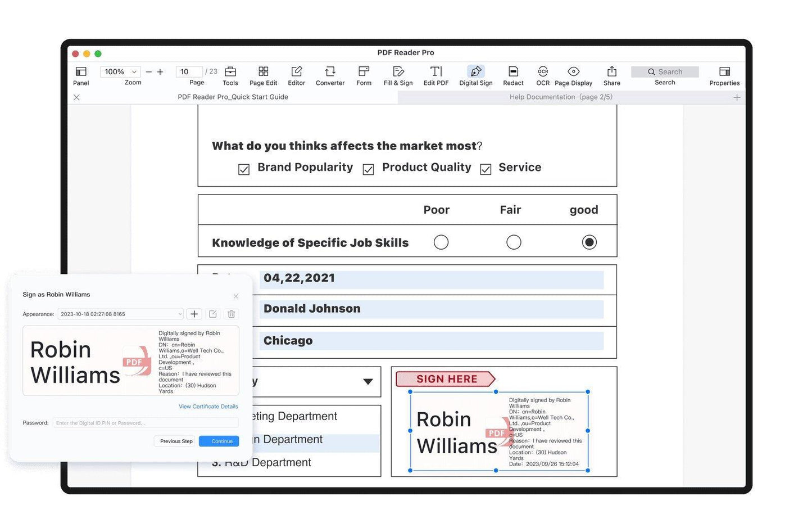Image resolution: width=812 pixels, height=532 pixels.
Task: Uncheck the Brand Popularity checkbox
Action: [244, 169]
